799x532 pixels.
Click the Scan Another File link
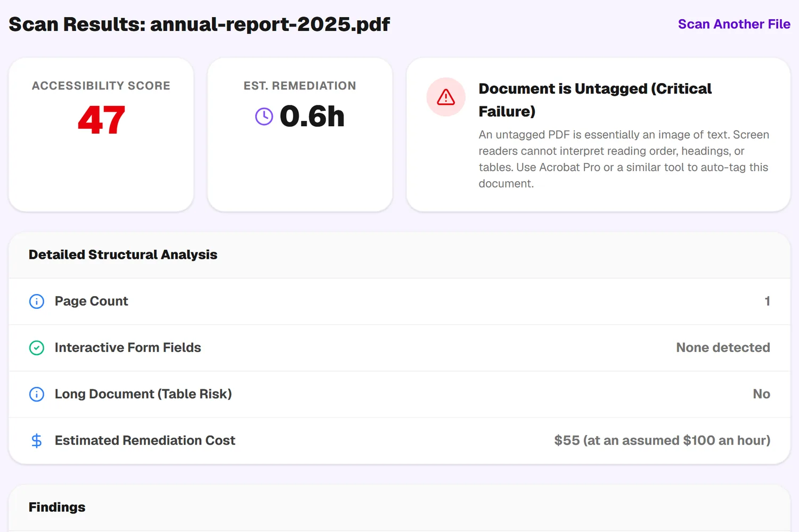point(734,24)
